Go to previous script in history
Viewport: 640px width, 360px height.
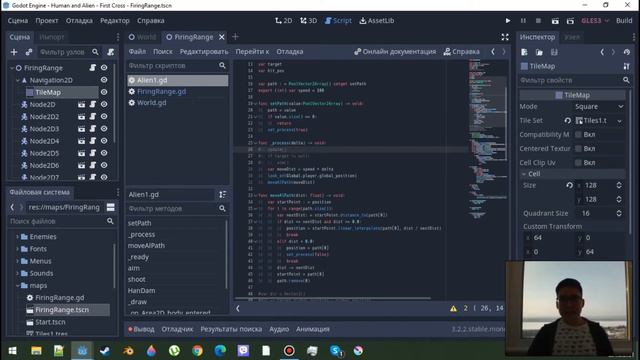(x=493, y=52)
